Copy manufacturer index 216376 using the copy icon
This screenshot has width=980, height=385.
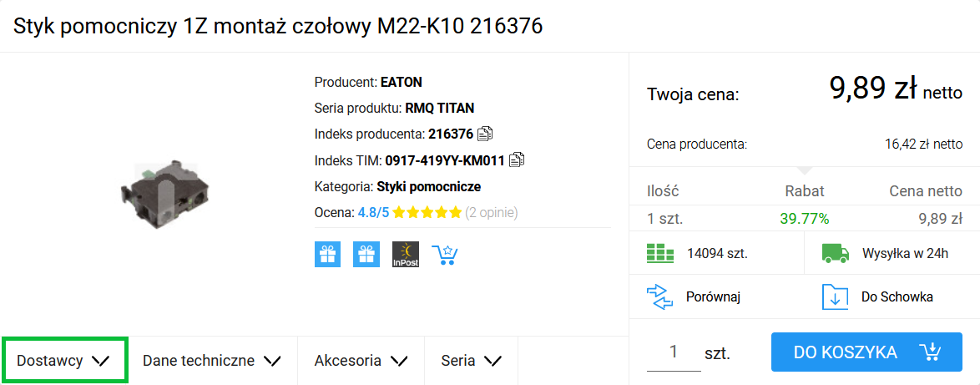[x=485, y=134]
